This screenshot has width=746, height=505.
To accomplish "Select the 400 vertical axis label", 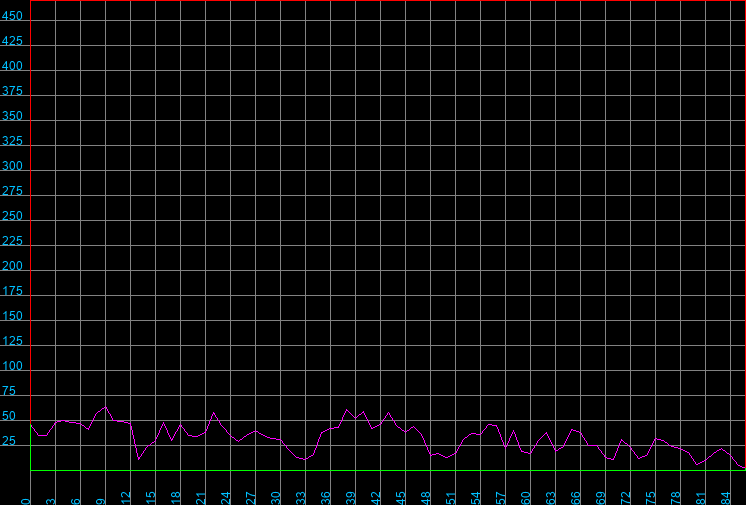I will click(x=12, y=66).
